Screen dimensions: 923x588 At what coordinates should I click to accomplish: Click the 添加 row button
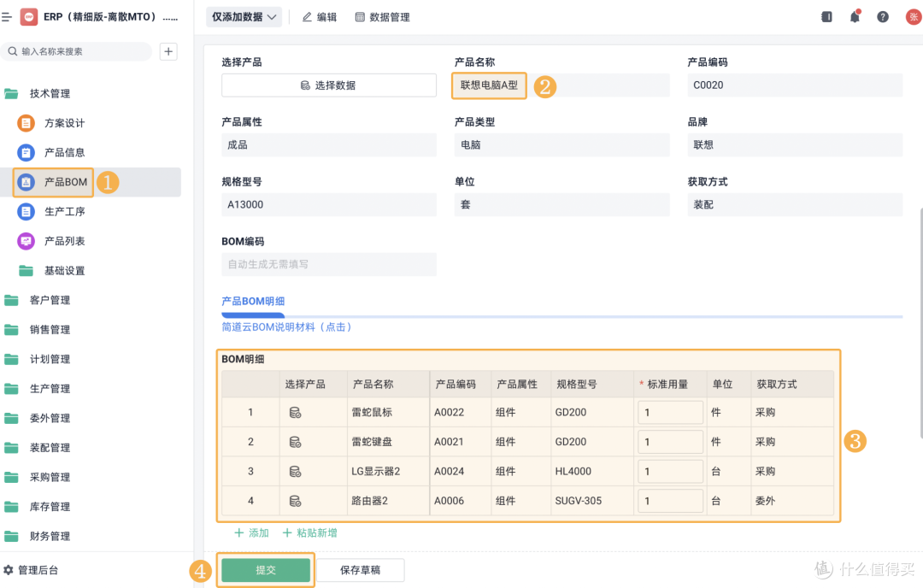tap(251, 532)
